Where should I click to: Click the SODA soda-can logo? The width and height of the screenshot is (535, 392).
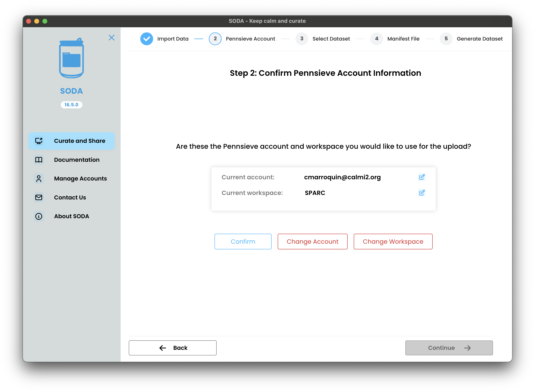(x=71, y=58)
